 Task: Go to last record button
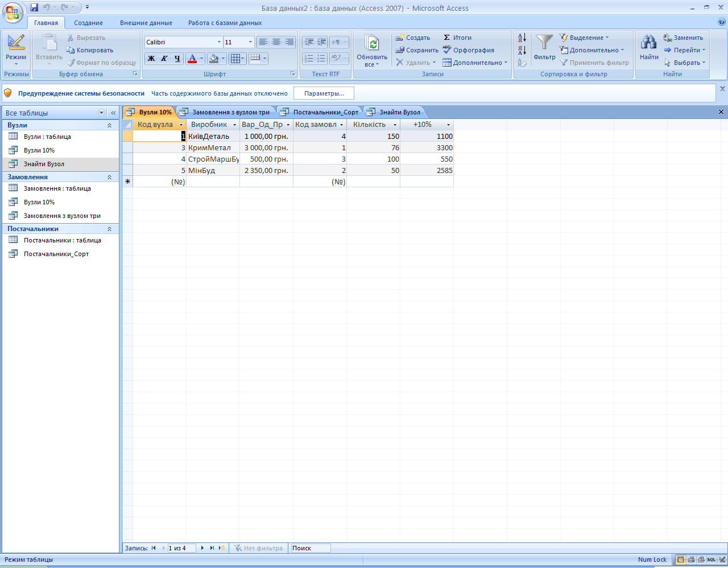[x=212, y=548]
